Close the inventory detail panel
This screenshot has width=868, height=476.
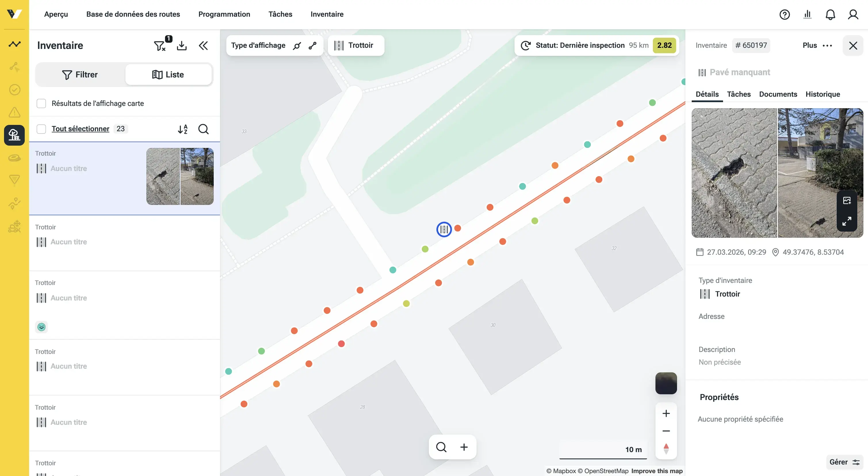pos(853,45)
